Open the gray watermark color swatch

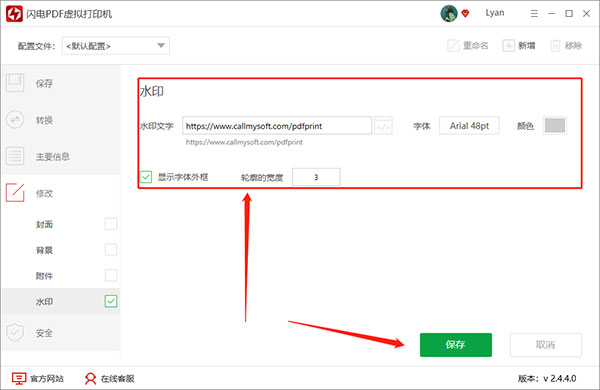[555, 126]
